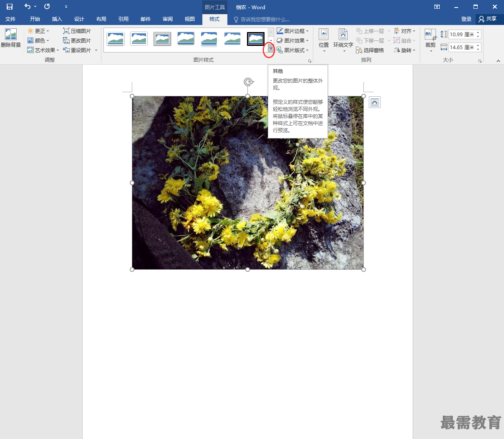Open the 重设图片 dropdown arrow
Viewport: 504px width, 439px height.
tap(96, 50)
